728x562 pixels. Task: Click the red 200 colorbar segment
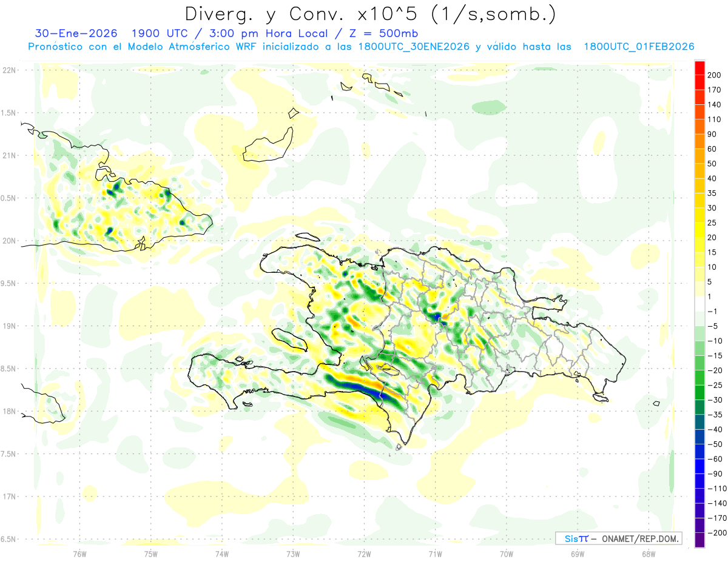click(699, 68)
